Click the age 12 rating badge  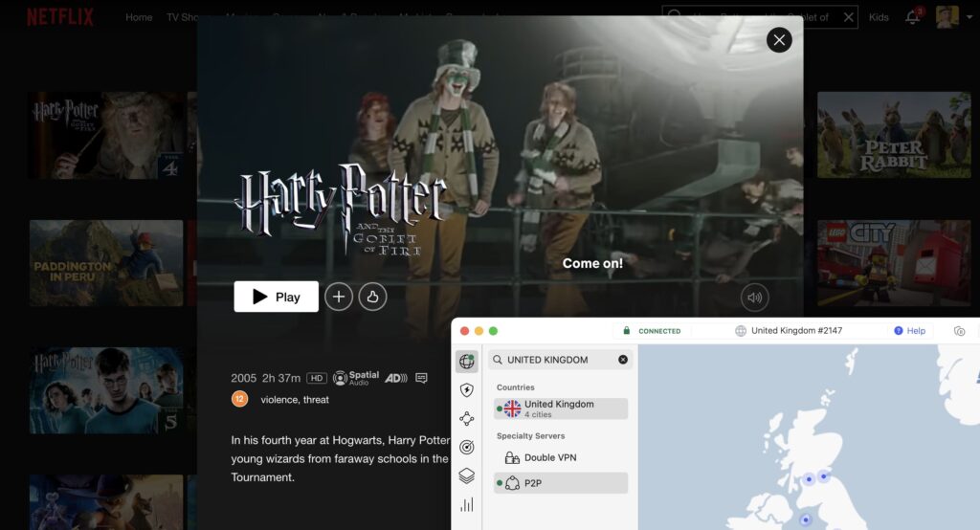click(x=239, y=399)
